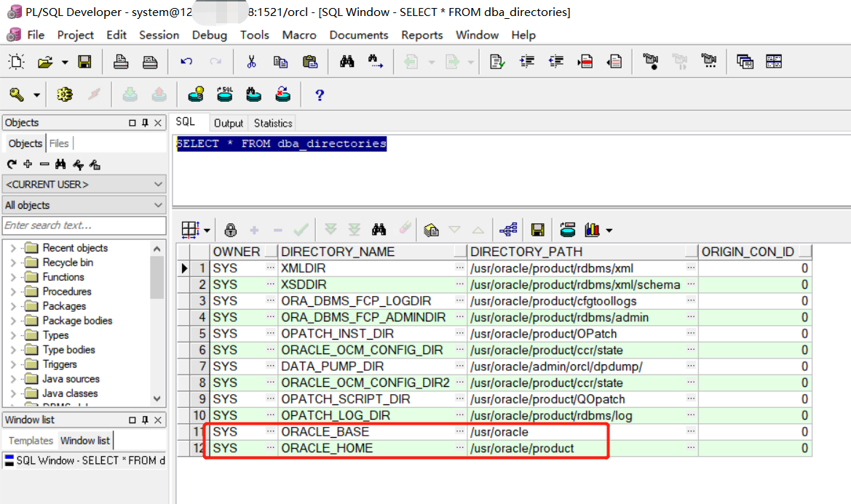Click the Log on key icon
This screenshot has height=504, width=851.
coord(17,95)
